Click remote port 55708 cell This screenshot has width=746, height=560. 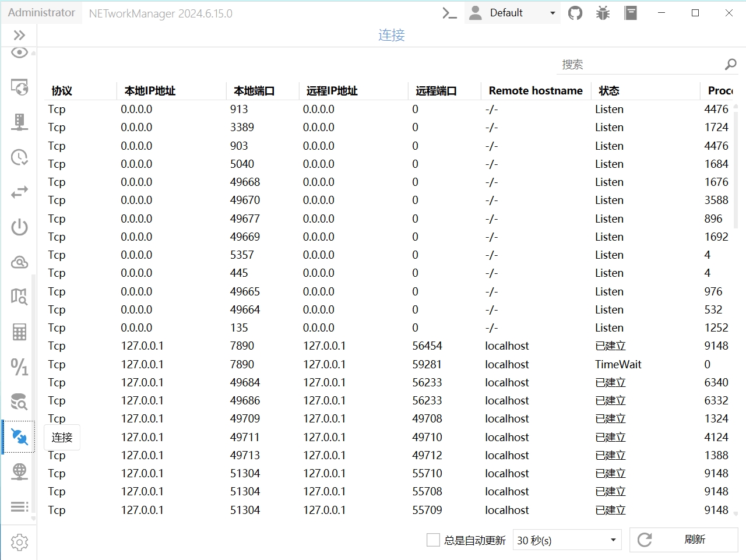427,491
